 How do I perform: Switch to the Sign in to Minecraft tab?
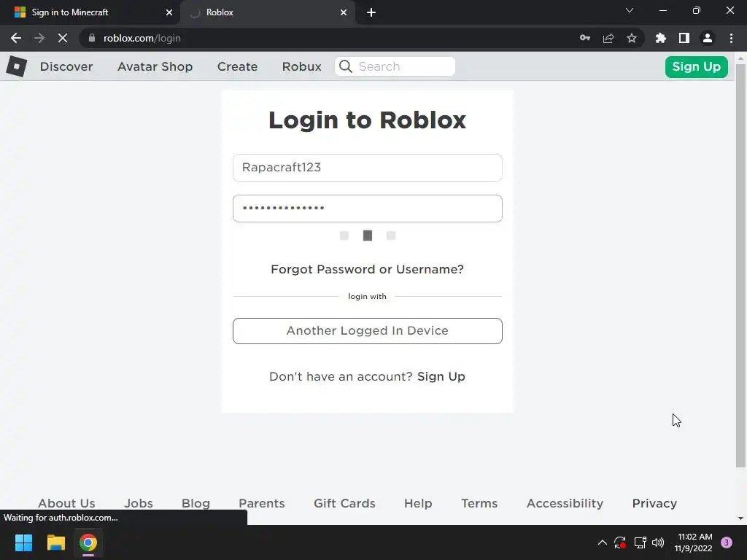(x=90, y=12)
